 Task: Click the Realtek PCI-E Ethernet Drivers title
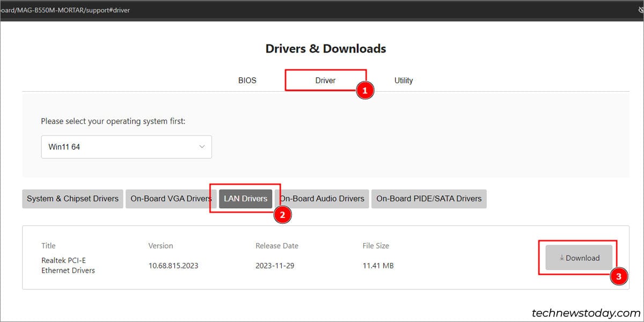point(68,265)
